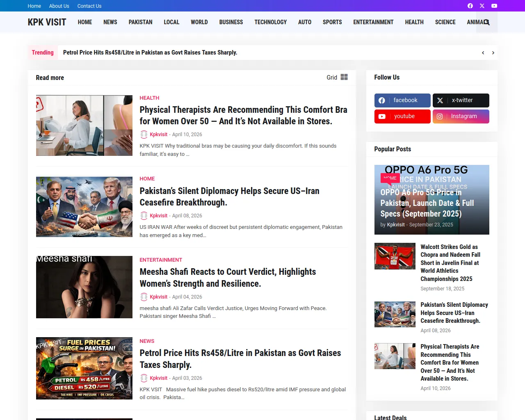Follow on youtube button
The width and height of the screenshot is (525, 420).
pyautogui.click(x=402, y=116)
